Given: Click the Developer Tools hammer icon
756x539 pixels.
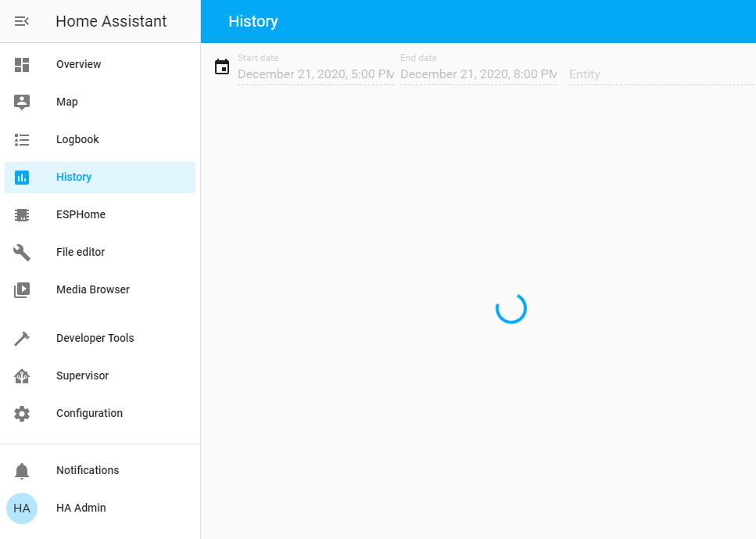Looking at the screenshot, I should 22,338.
